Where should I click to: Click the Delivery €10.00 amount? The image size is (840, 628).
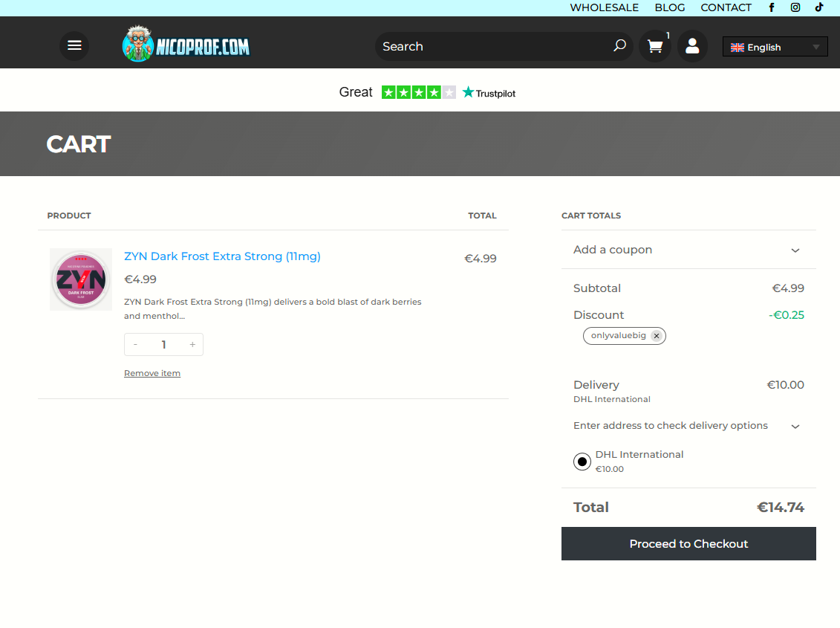click(785, 385)
